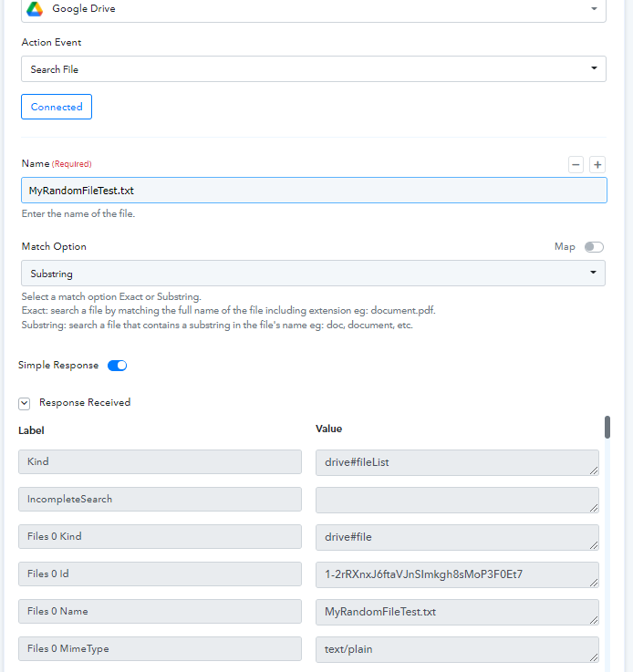The image size is (633, 672).
Task: Expand the Match Option Substring dropdown
Action: point(313,274)
